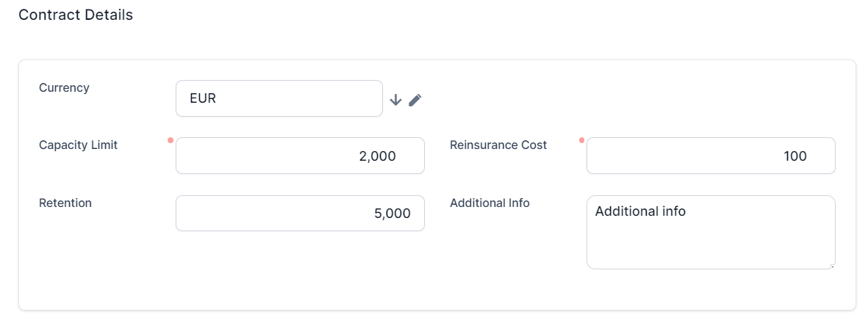Focus the Retention input field
The image size is (868, 320).
point(300,214)
